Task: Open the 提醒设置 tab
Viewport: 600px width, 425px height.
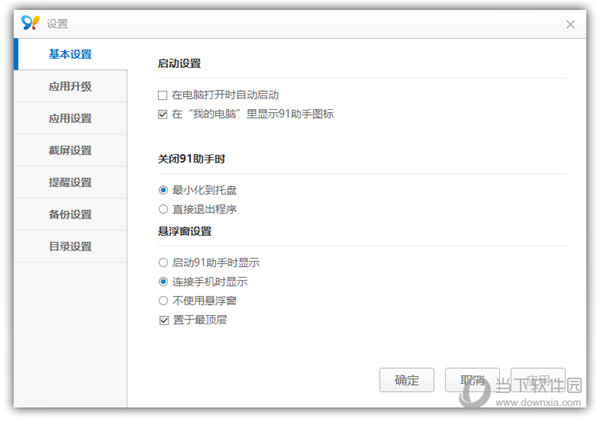Action: (70, 182)
